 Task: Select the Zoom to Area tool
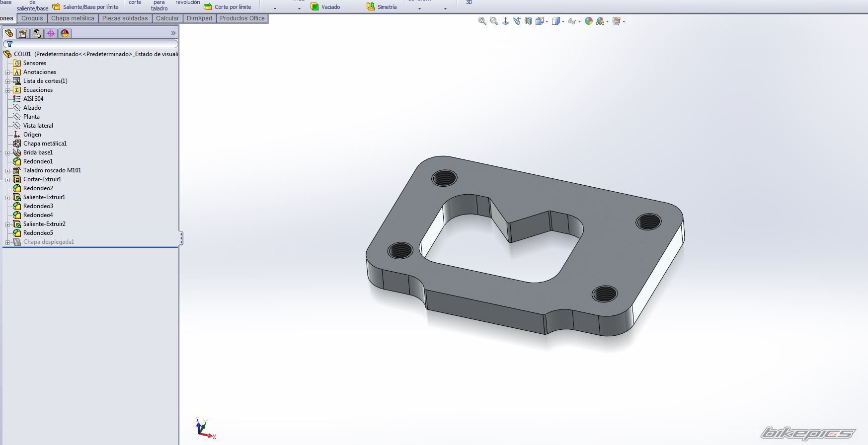coord(493,21)
